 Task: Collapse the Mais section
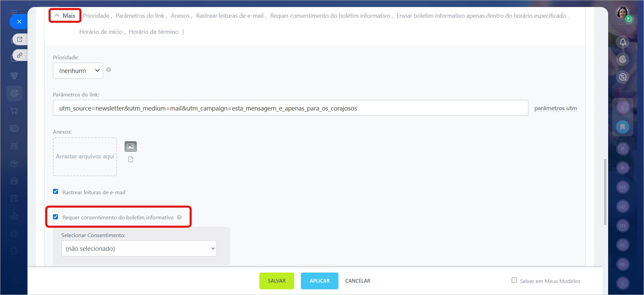(x=65, y=16)
